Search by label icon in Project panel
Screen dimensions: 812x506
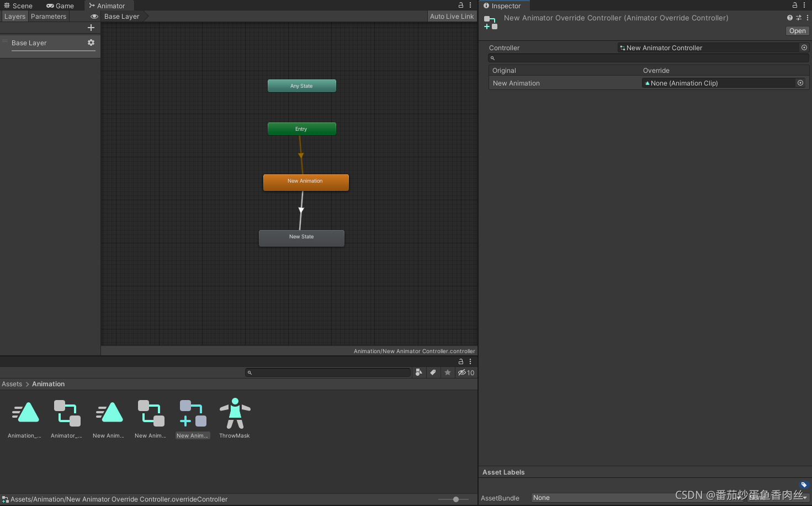click(x=433, y=372)
